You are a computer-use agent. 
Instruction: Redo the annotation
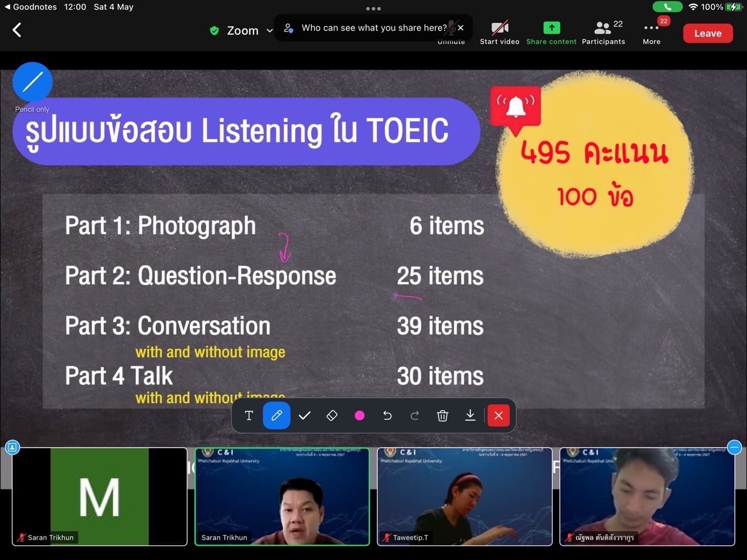click(x=415, y=415)
